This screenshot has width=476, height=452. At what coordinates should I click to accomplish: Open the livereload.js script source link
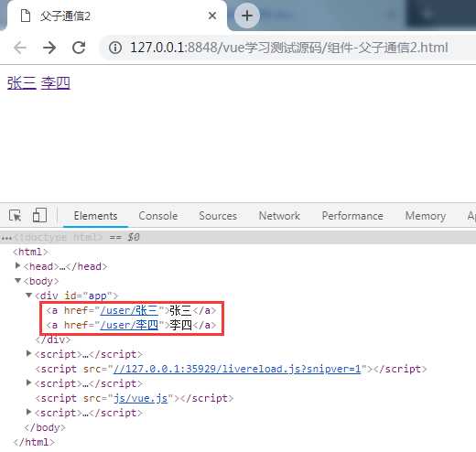(237, 369)
